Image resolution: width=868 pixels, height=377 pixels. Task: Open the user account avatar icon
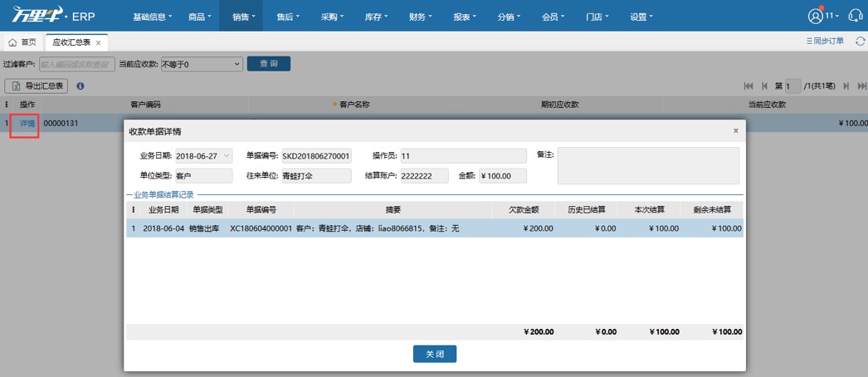pos(816,17)
